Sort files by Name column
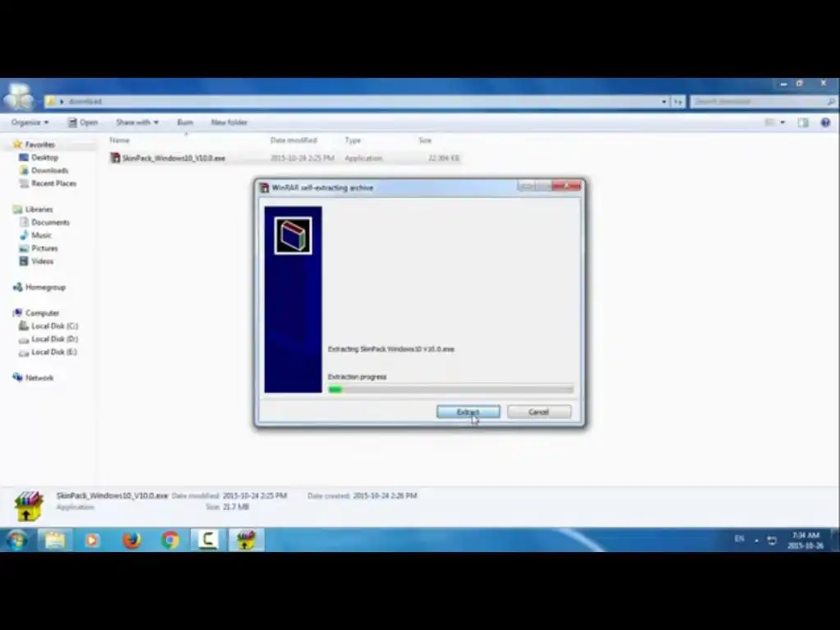Viewport: 840px width, 630px height. point(120,140)
